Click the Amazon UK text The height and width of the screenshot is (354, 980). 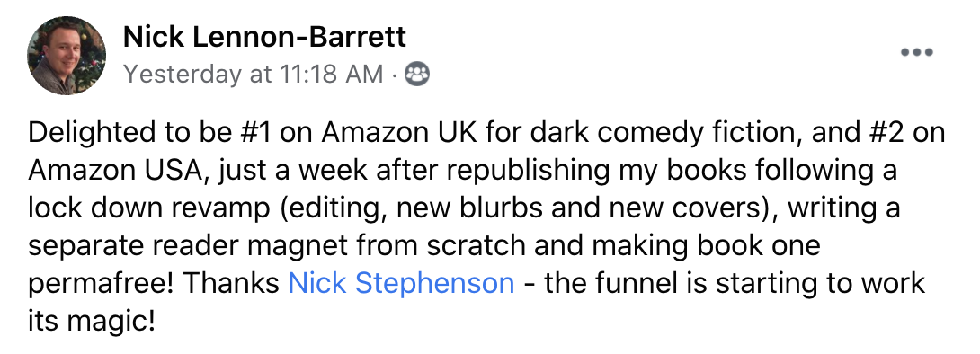401,133
